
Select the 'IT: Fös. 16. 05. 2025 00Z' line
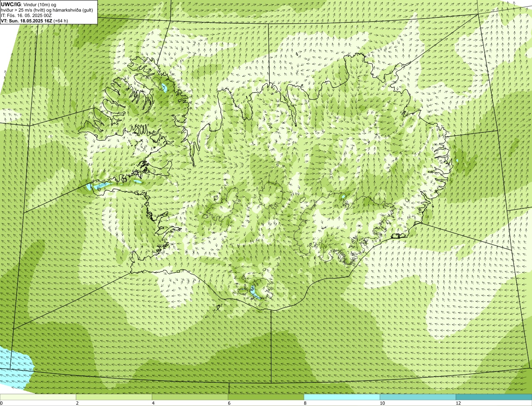(27, 15)
